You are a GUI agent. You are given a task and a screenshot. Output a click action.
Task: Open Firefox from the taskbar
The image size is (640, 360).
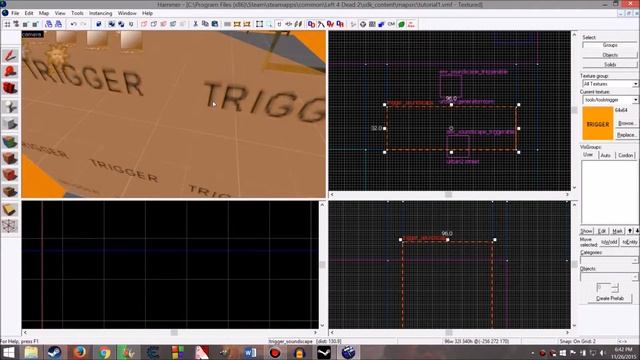coord(80,352)
